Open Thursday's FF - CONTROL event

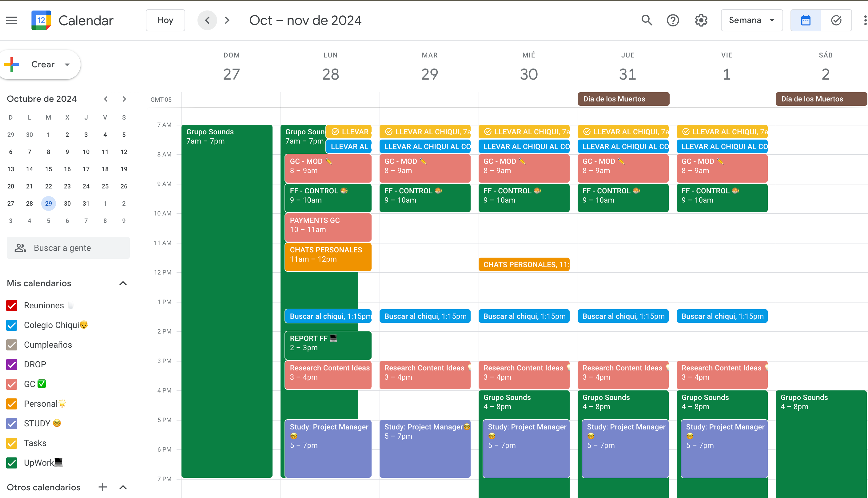point(623,198)
